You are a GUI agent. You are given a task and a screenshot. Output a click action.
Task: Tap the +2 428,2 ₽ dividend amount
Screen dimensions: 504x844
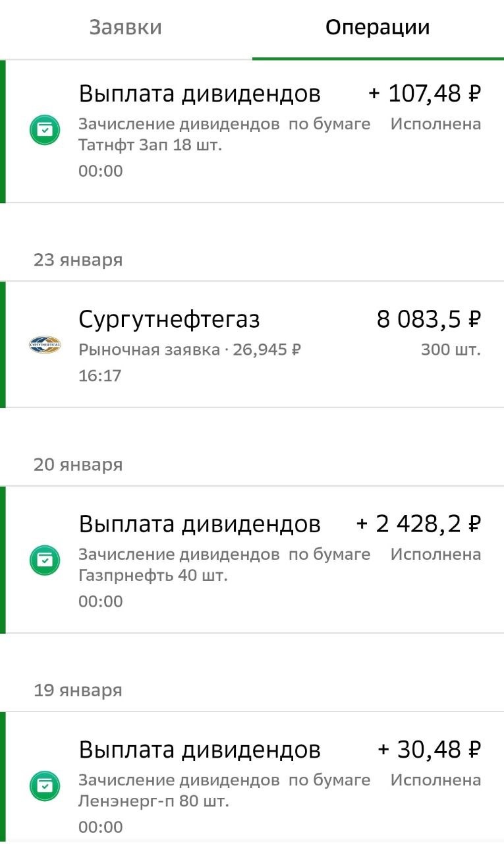[419, 524]
